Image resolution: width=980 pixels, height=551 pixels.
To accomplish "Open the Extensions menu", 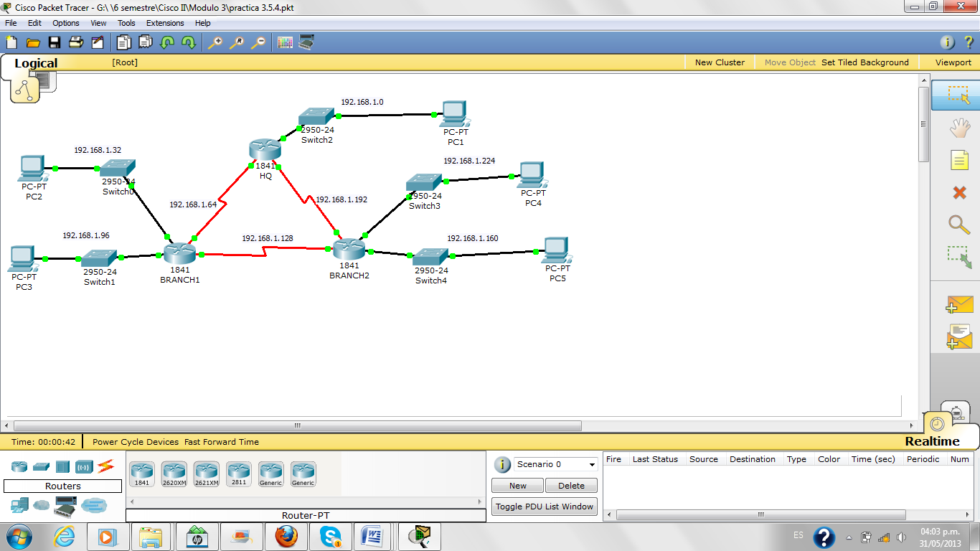I will pyautogui.click(x=165, y=23).
